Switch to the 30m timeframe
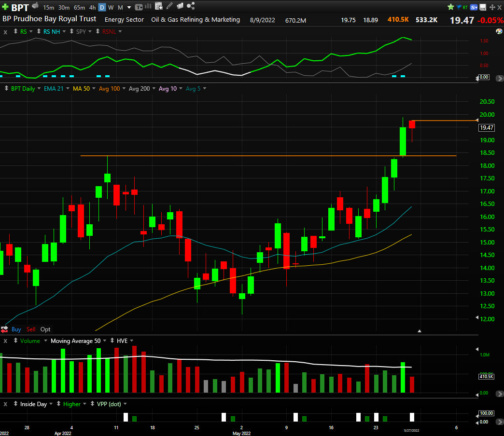The height and width of the screenshot is (436, 504). pyautogui.click(x=64, y=7)
